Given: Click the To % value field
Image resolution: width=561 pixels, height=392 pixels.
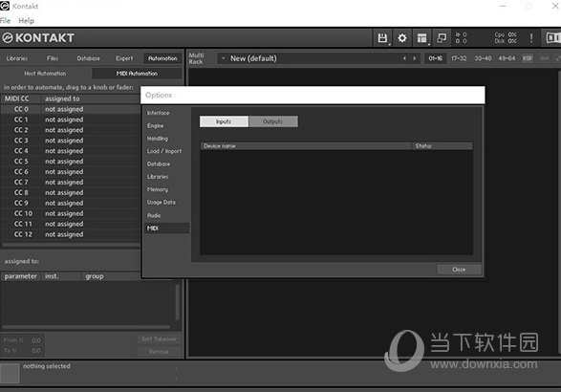Looking at the screenshot, I should coord(35,351).
